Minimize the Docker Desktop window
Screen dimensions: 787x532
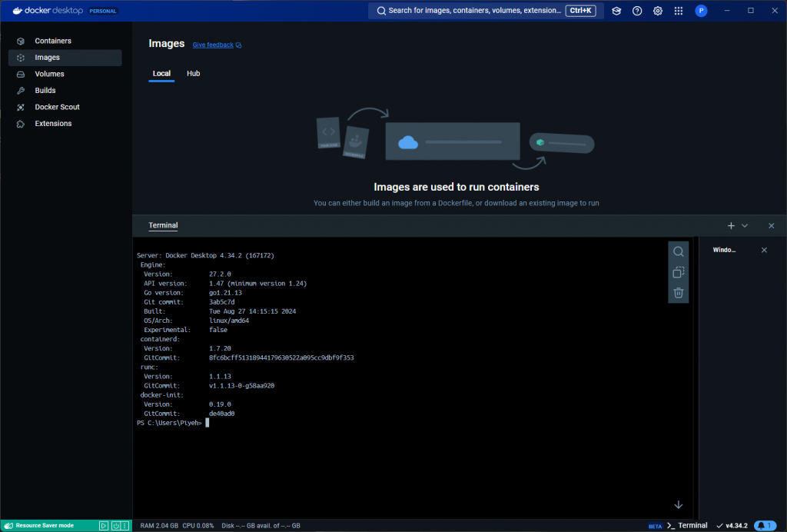(x=727, y=11)
